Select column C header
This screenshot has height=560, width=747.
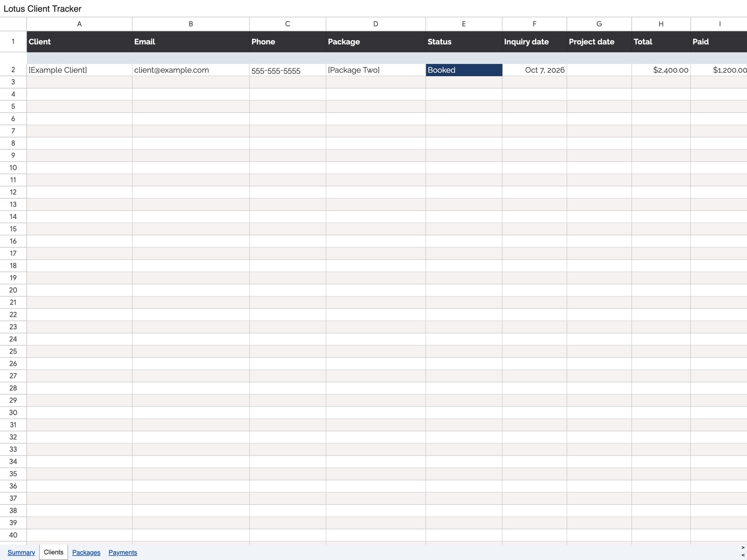pos(288,24)
